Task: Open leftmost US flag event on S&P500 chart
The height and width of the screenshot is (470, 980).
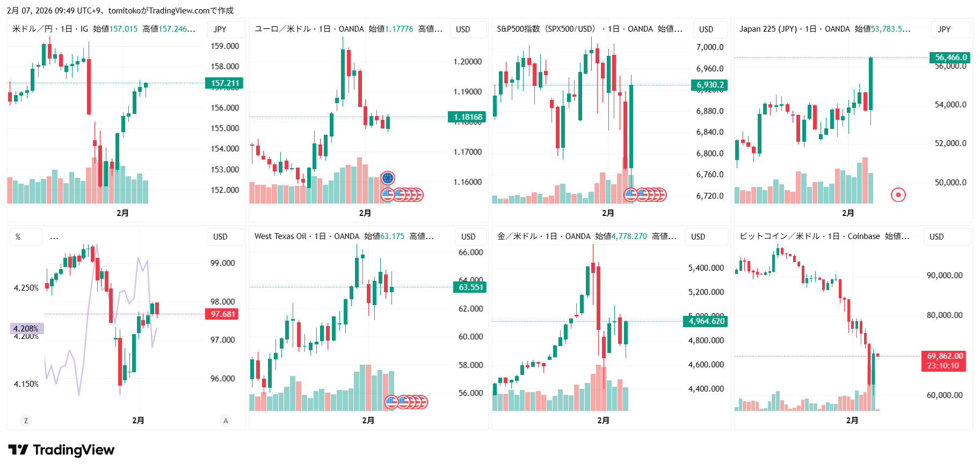Action: click(x=630, y=194)
